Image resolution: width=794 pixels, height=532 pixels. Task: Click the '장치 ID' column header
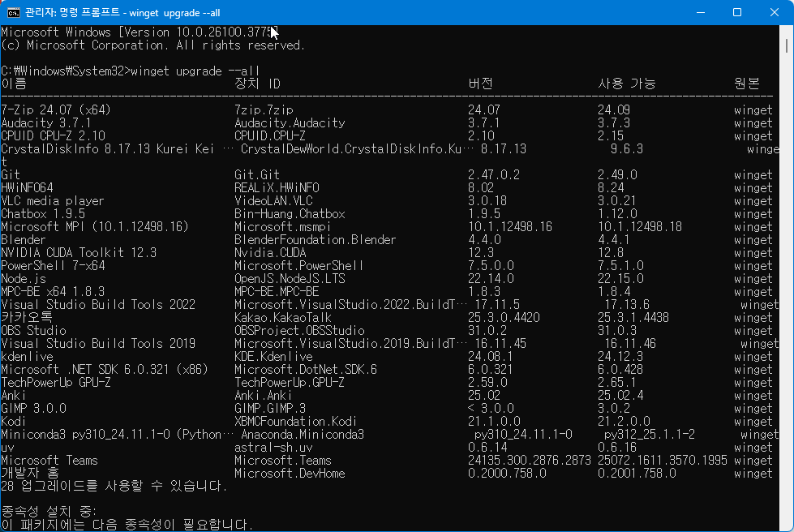pos(257,84)
